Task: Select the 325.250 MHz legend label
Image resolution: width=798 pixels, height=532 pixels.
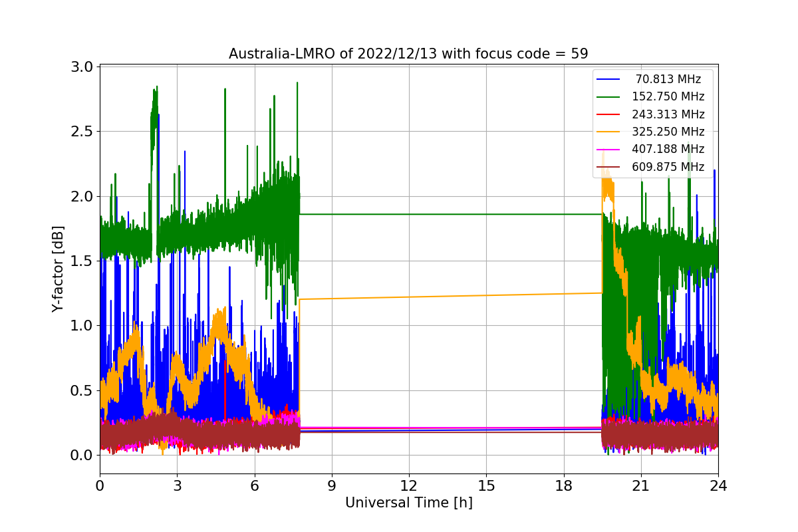Action: [x=668, y=132]
